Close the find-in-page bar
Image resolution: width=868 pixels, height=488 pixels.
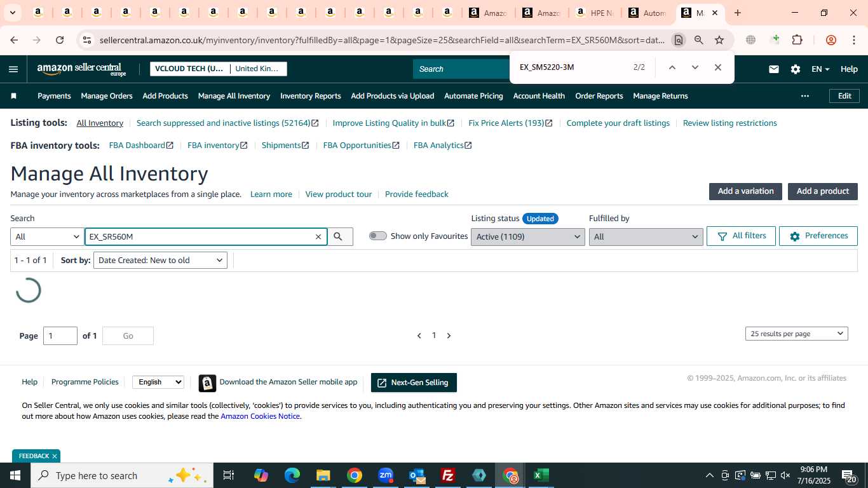click(717, 67)
